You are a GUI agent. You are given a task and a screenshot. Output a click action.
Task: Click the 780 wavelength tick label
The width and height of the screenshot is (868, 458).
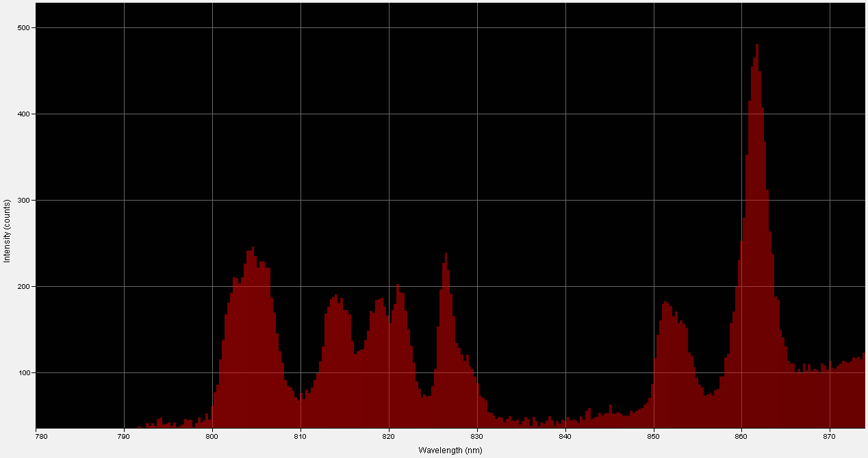41,435
